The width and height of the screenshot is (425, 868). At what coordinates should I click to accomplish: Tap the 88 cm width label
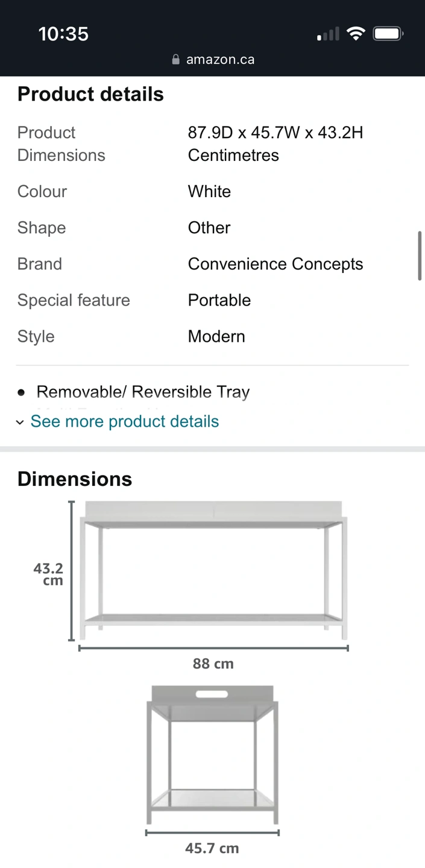coord(213,664)
